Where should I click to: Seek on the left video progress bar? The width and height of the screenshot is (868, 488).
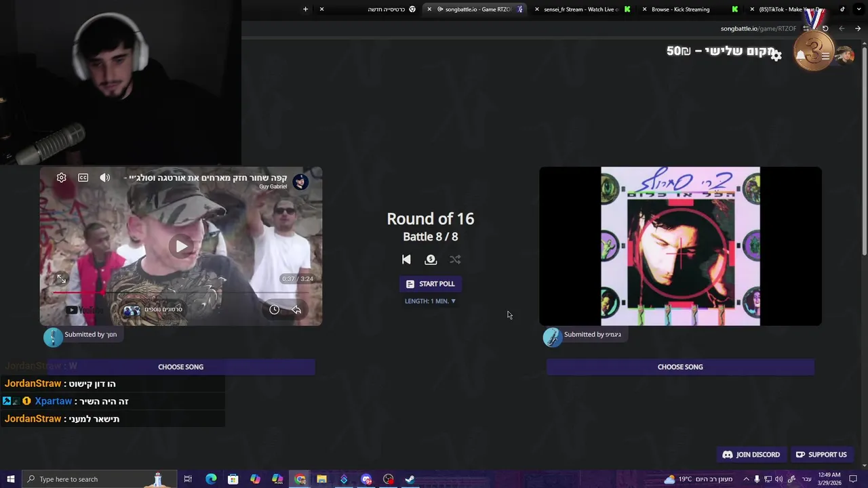click(x=180, y=293)
